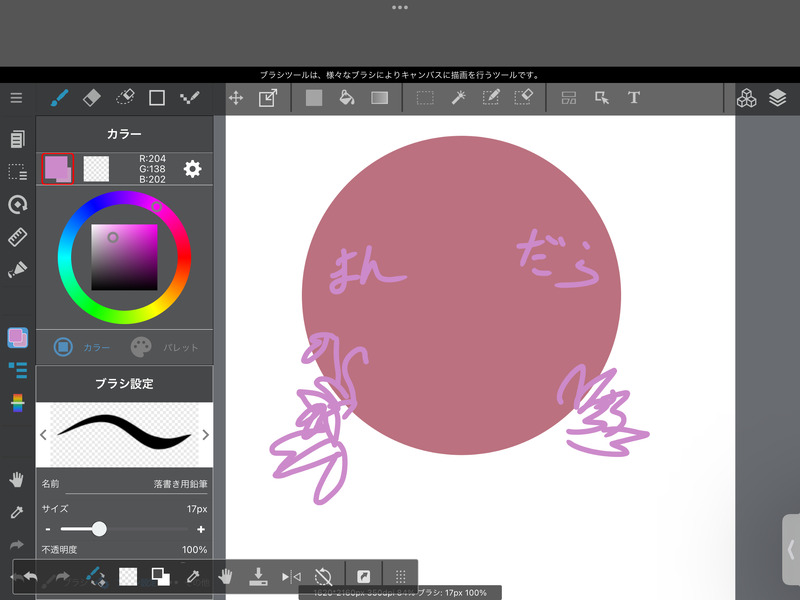Select the transparent color swatch in Color panel
The width and height of the screenshot is (800, 600).
tap(96, 169)
